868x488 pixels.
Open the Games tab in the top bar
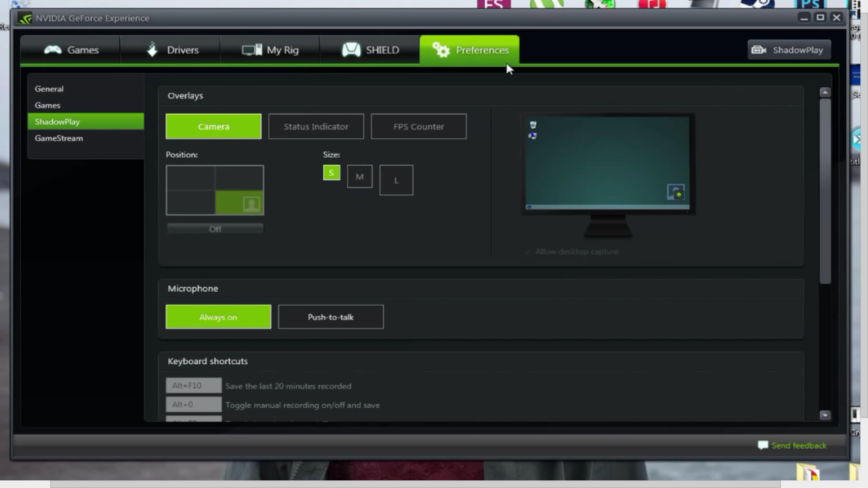[71, 50]
